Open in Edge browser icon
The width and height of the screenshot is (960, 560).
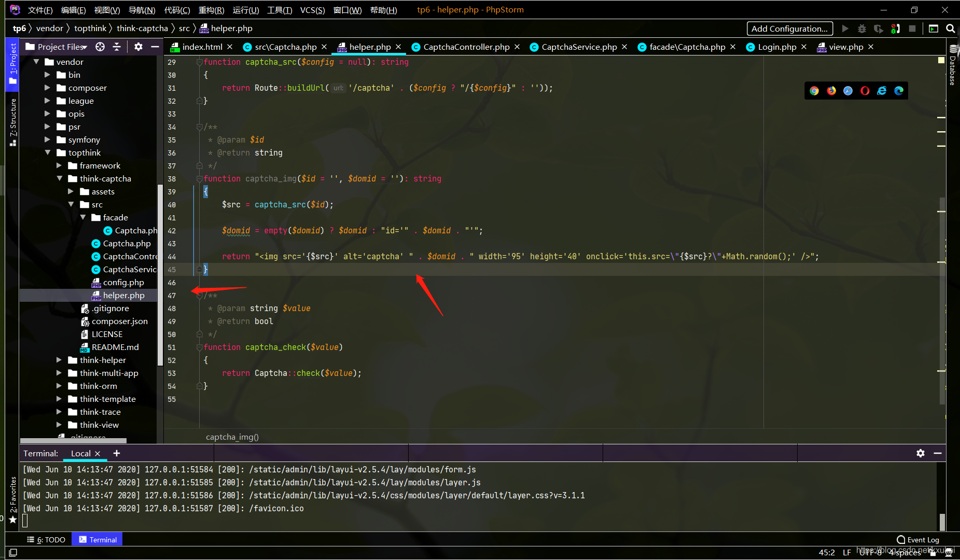coord(899,91)
